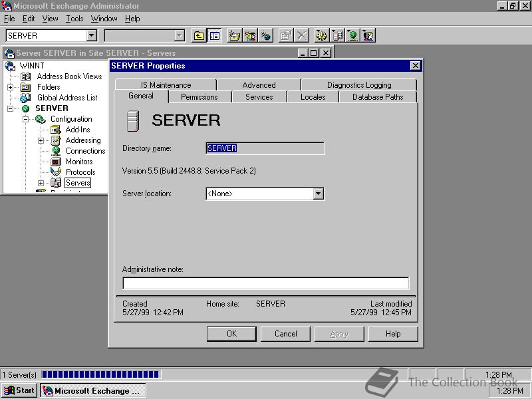The width and height of the screenshot is (532, 399).
Task: Click the Servers toolbar icon
Action: pyautogui.click(x=337, y=35)
